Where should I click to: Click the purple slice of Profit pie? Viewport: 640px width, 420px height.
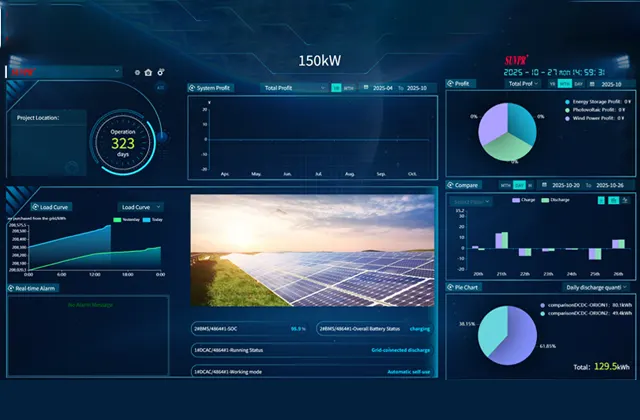pyautogui.click(x=491, y=123)
